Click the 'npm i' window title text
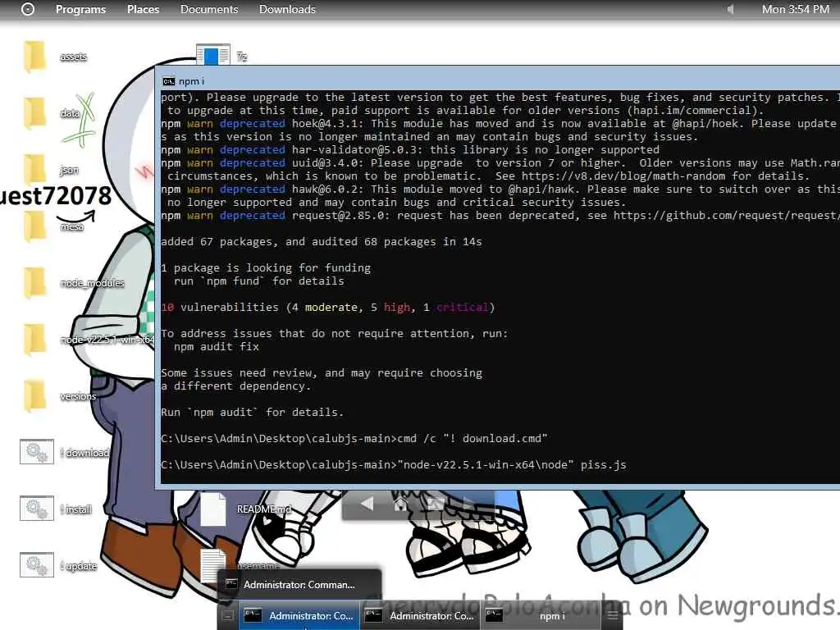 191,81
